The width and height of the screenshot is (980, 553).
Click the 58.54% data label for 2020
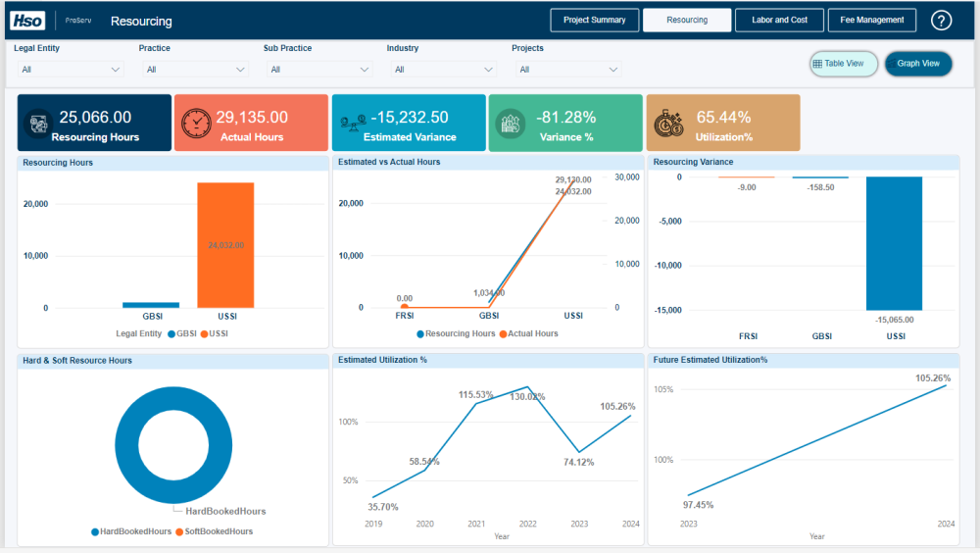[424, 462]
